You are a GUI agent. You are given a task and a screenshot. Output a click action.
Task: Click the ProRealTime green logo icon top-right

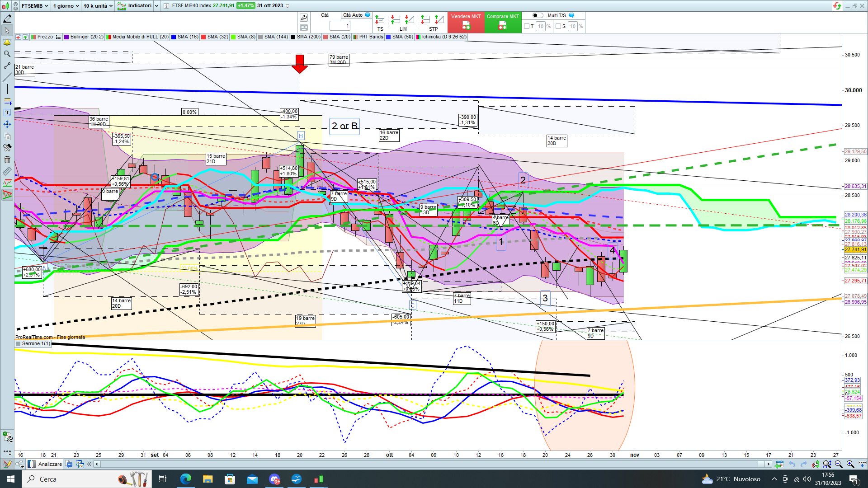(x=837, y=6)
